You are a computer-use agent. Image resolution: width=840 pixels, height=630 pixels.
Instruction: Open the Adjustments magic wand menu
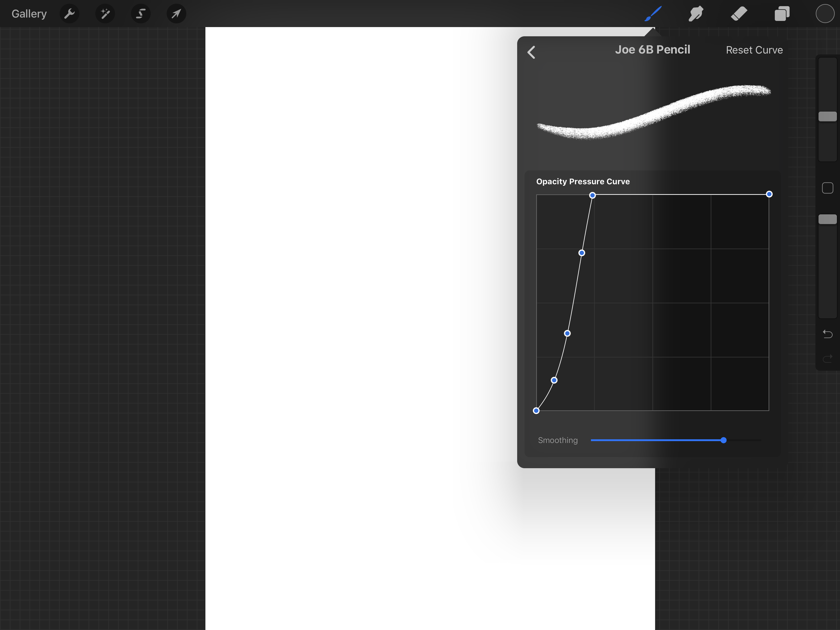(x=105, y=14)
